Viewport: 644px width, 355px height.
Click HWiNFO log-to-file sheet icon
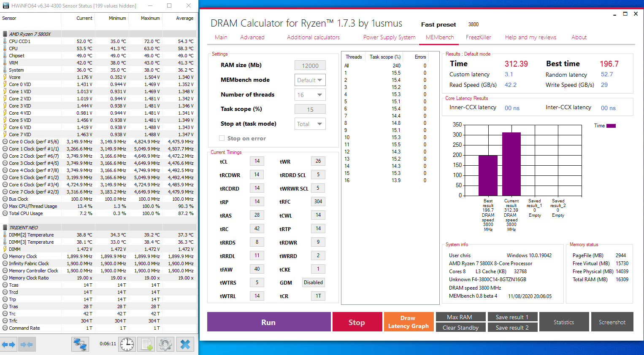point(147,344)
